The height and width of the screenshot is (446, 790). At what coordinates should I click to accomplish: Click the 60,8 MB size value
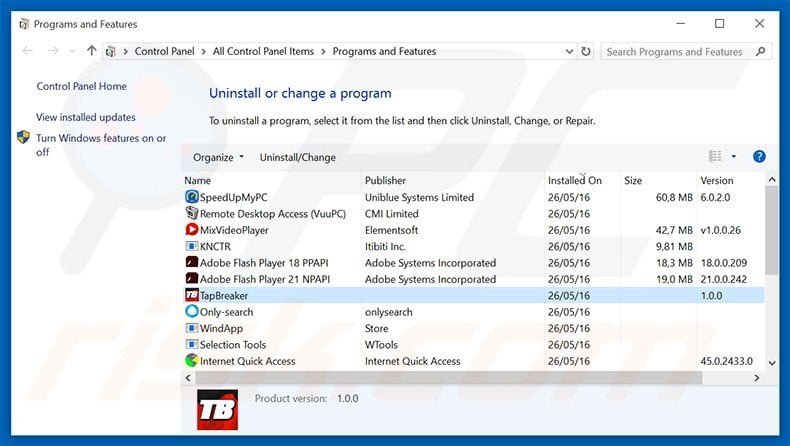click(x=674, y=197)
